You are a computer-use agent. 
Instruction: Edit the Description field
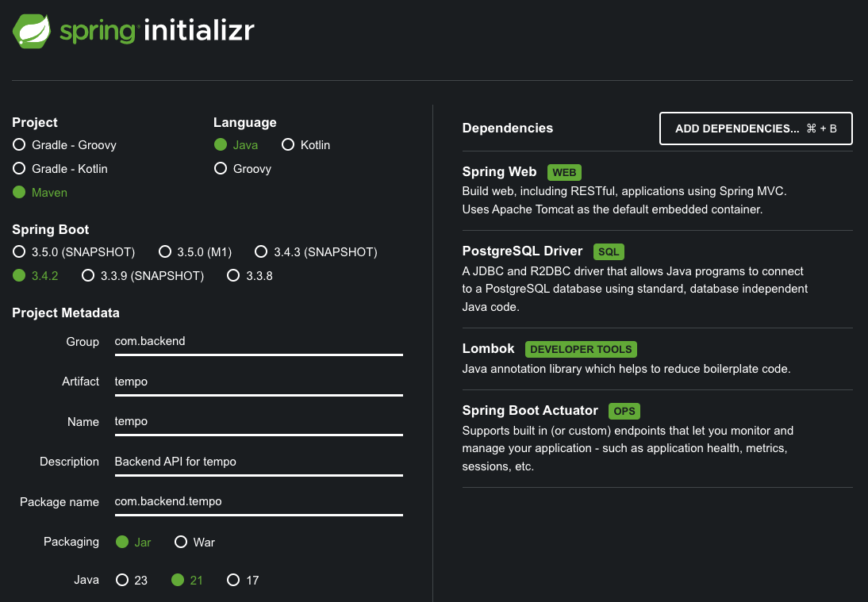click(259, 462)
